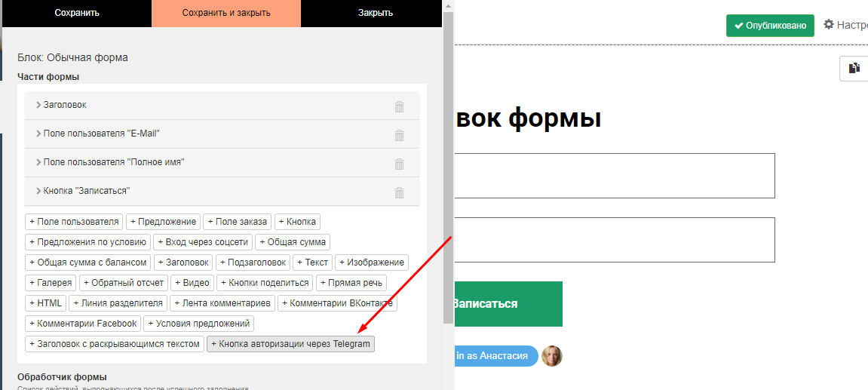The image size is (868, 390).
Task: Add a Видео part
Action: click(x=192, y=283)
